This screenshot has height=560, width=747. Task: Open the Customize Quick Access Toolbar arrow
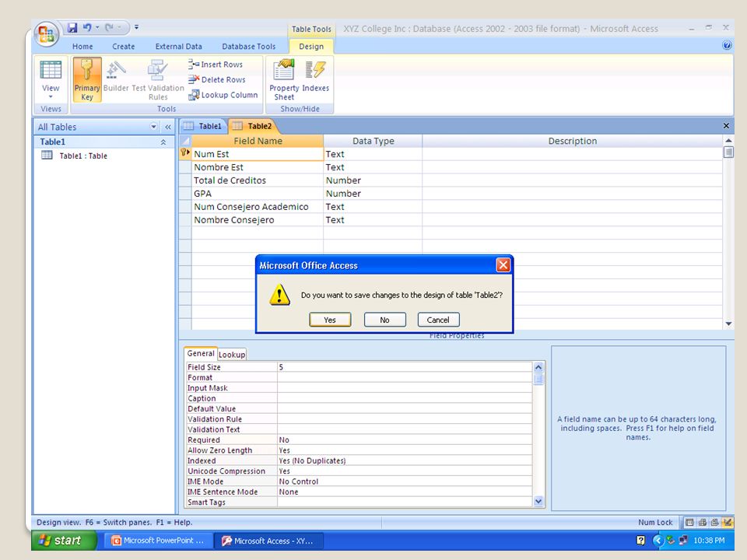coord(137,28)
